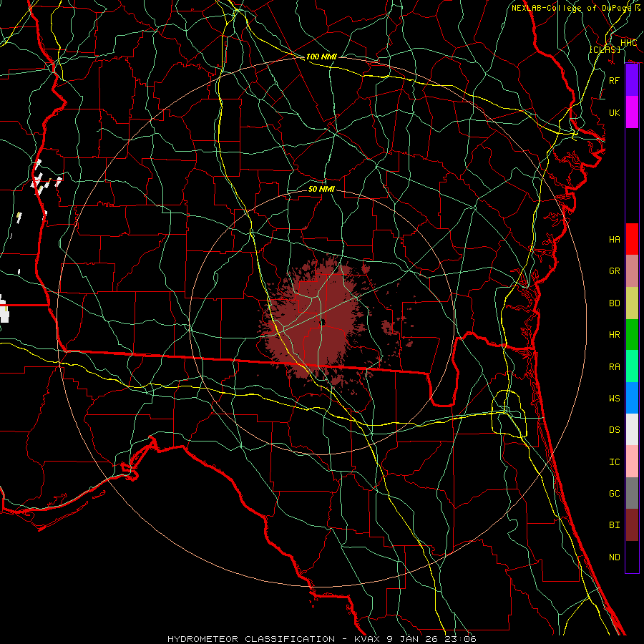Select the BD yellow legend swatch
This screenshot has width=644, height=644.
(x=632, y=303)
